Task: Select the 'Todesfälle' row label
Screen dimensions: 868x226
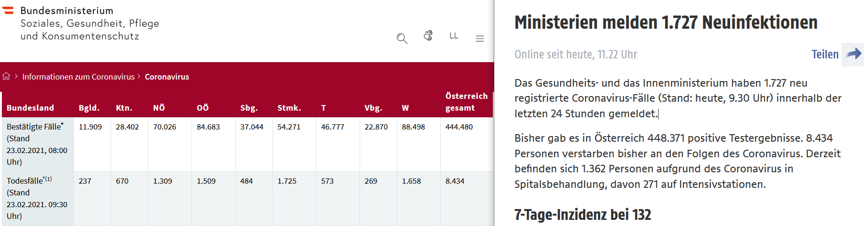Action: point(29,180)
